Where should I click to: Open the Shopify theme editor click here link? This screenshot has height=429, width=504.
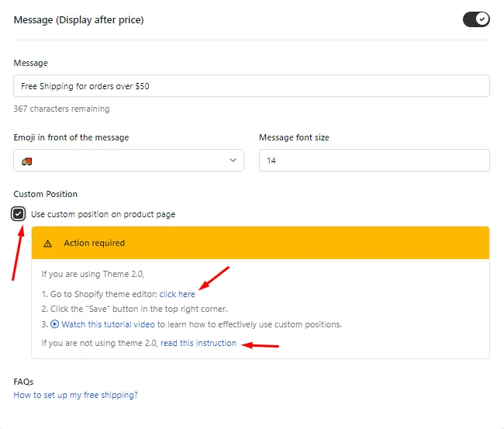(x=177, y=294)
